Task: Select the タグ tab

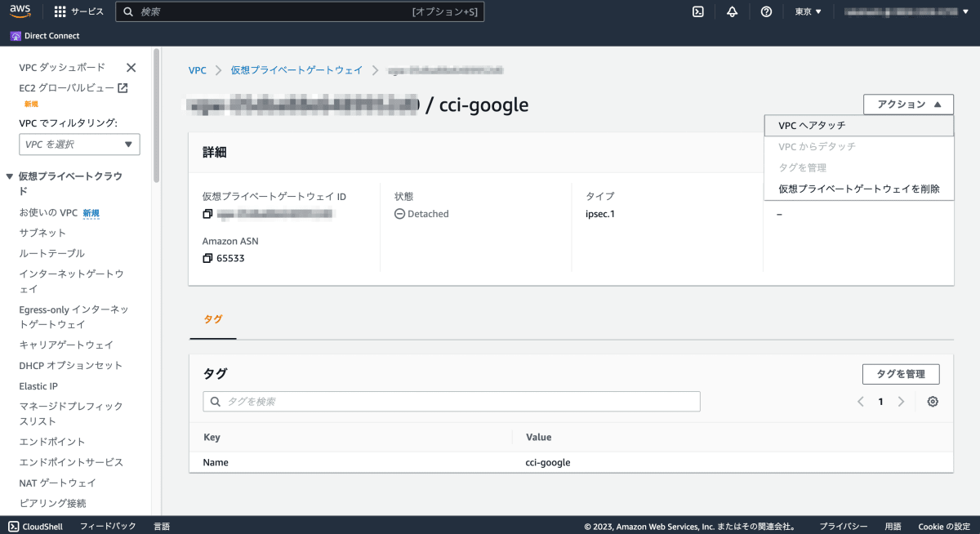Action: (213, 319)
